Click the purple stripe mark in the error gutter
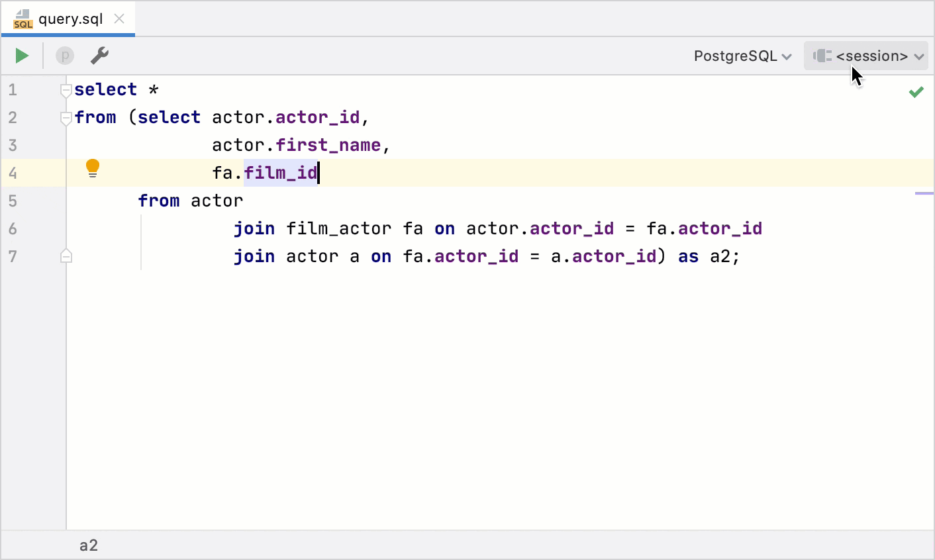935x560 pixels. (x=924, y=193)
